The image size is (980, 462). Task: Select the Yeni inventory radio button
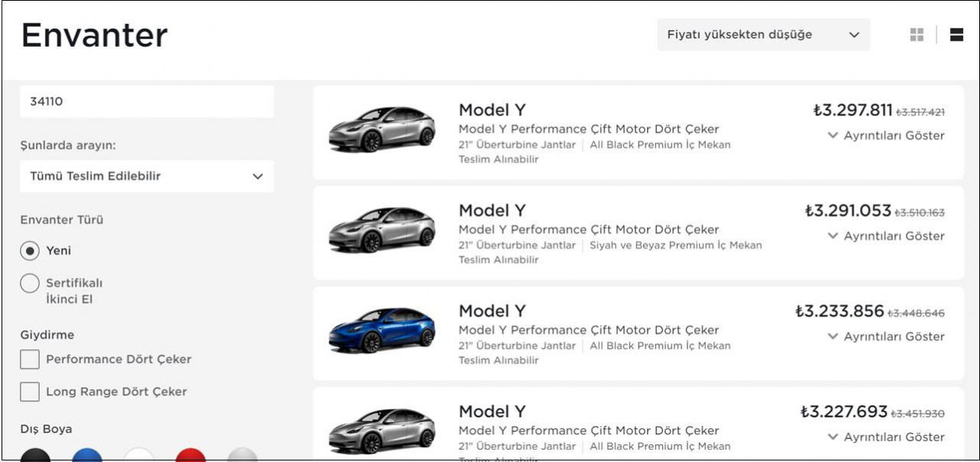pyautogui.click(x=30, y=251)
